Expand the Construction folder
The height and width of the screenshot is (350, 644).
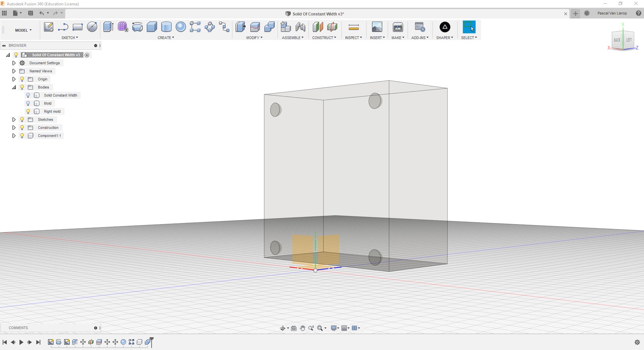[14, 128]
